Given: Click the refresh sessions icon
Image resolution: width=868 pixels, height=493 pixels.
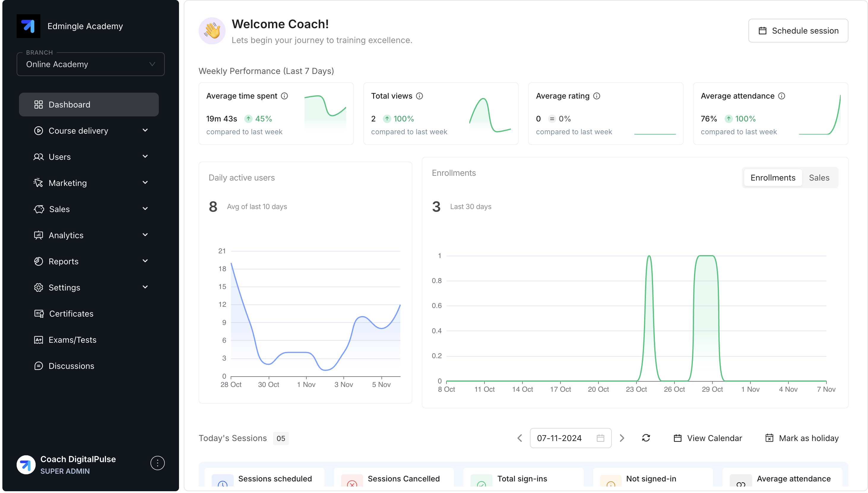Looking at the screenshot, I should (x=646, y=438).
